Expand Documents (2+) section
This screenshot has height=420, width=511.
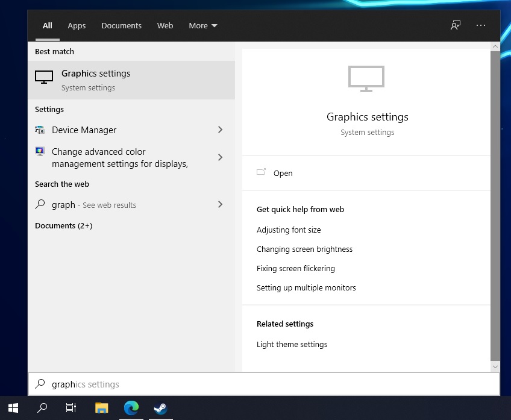click(x=63, y=225)
